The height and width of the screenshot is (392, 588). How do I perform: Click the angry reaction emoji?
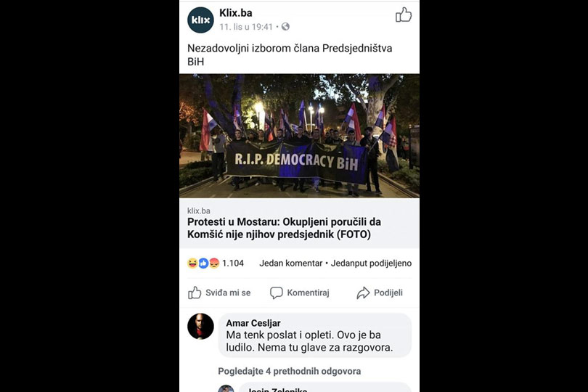click(214, 264)
